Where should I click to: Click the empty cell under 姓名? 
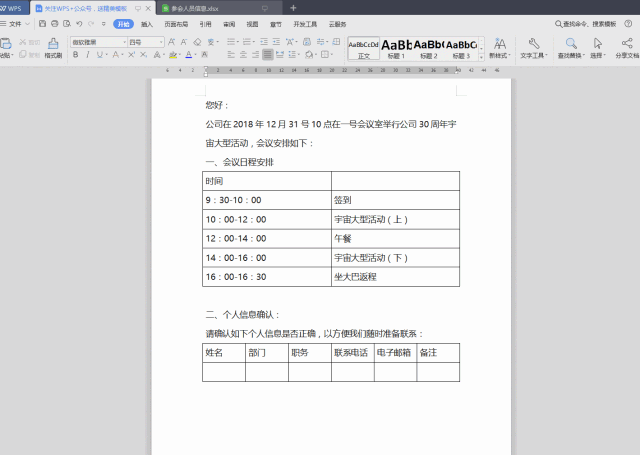224,372
